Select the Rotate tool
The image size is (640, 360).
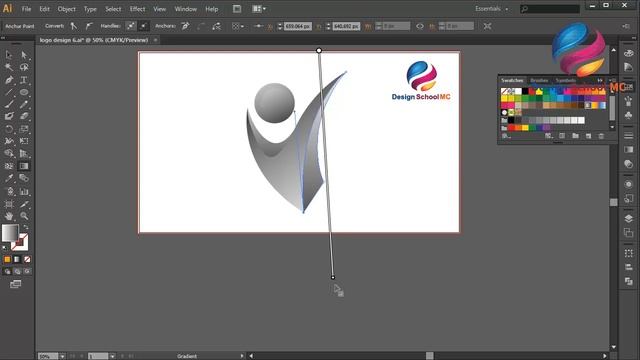tap(9, 129)
